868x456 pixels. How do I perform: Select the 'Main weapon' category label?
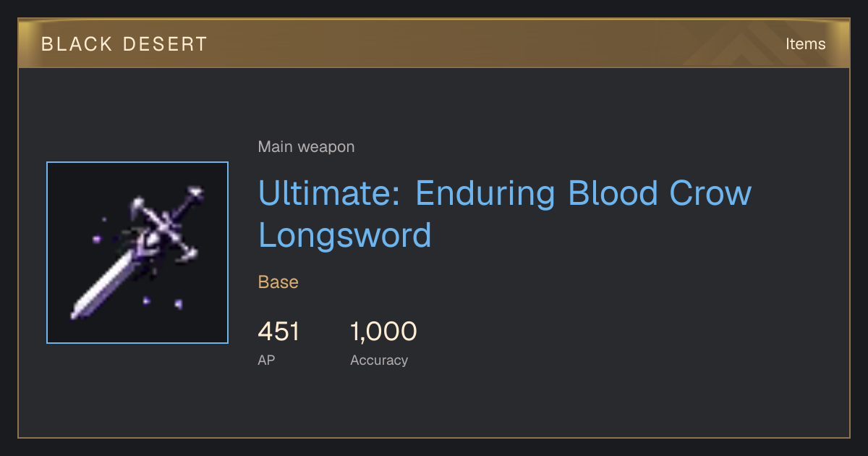(x=306, y=147)
